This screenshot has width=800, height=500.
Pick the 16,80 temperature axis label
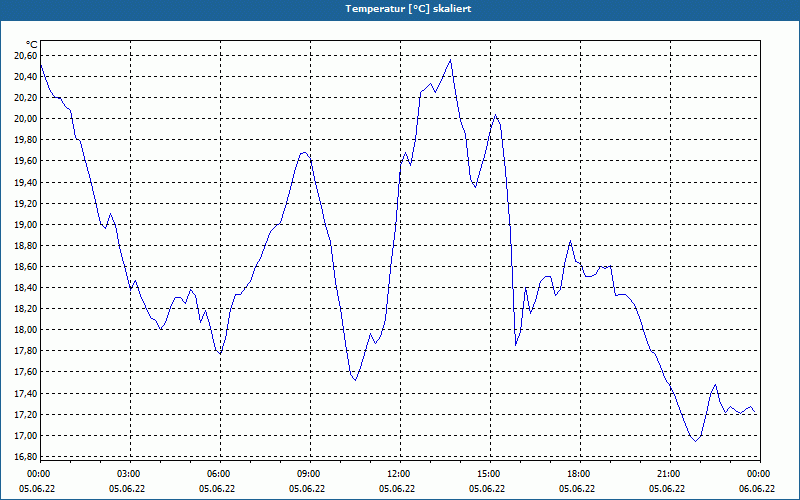(x=25, y=456)
